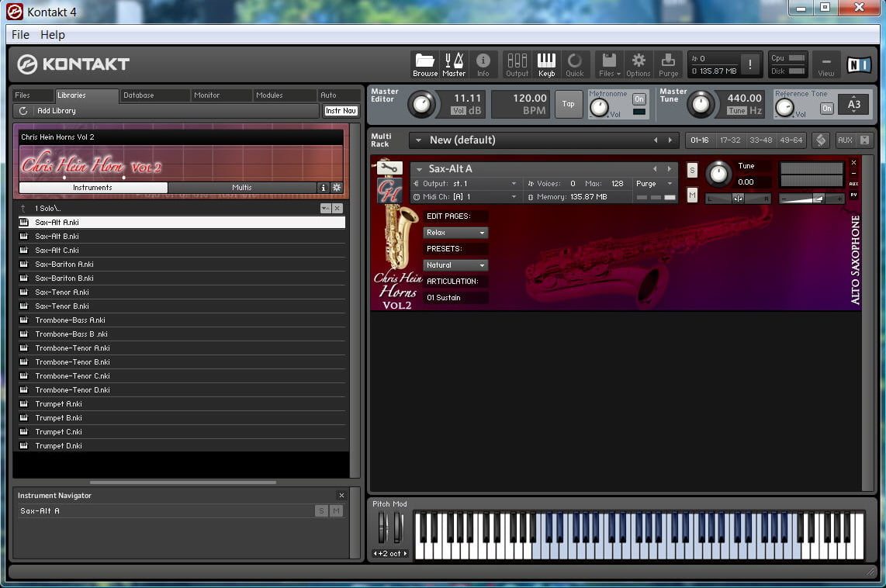
Task: Click the KSP script editor diamond icon
Action: (821, 140)
